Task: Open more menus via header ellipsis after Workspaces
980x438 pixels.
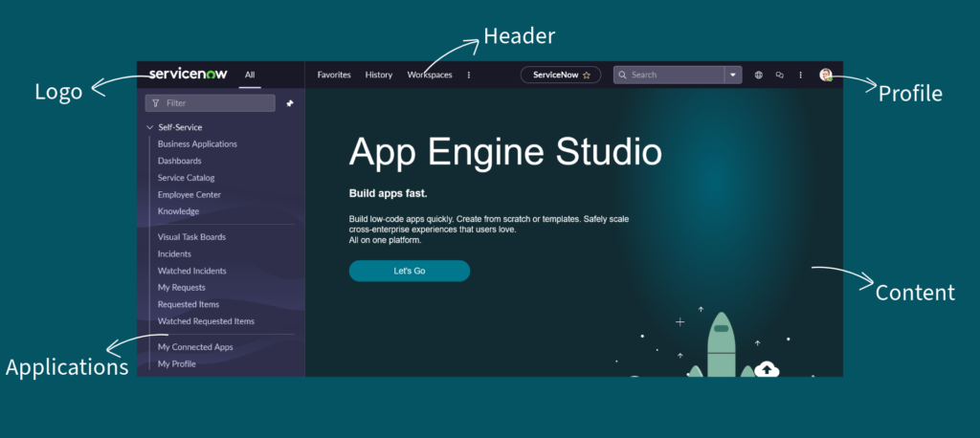Action: pyautogui.click(x=469, y=75)
